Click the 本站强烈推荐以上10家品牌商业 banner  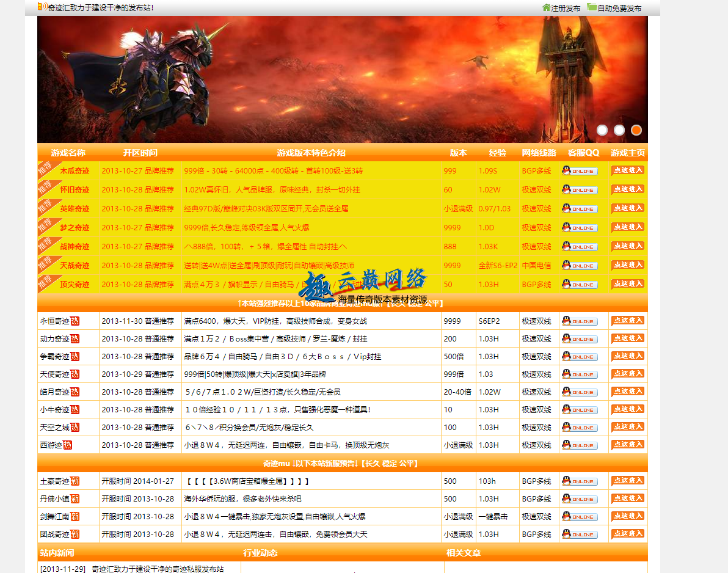pos(343,303)
